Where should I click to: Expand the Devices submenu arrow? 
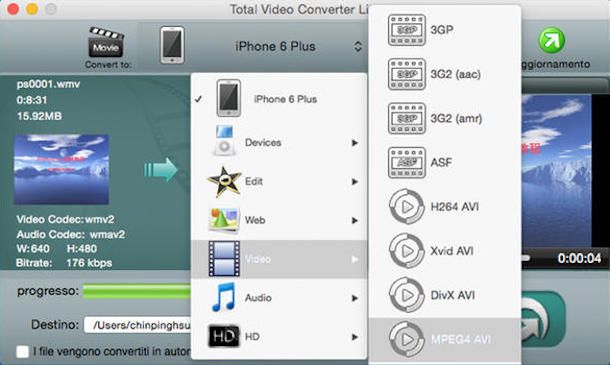354,143
